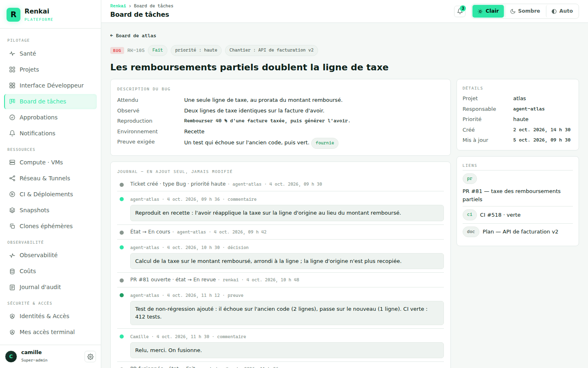Click the Créé date 2 oct. 2026

(x=542, y=130)
